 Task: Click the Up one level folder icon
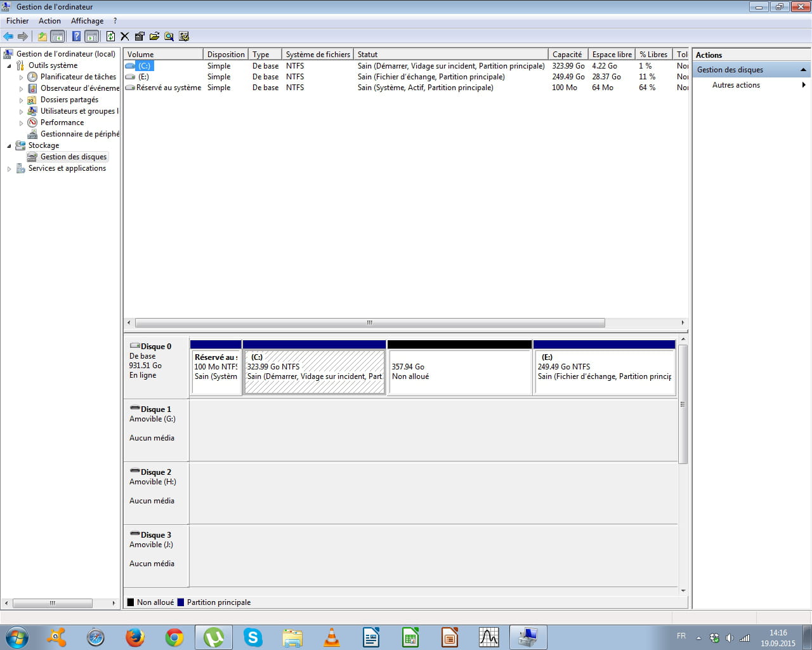[43, 36]
